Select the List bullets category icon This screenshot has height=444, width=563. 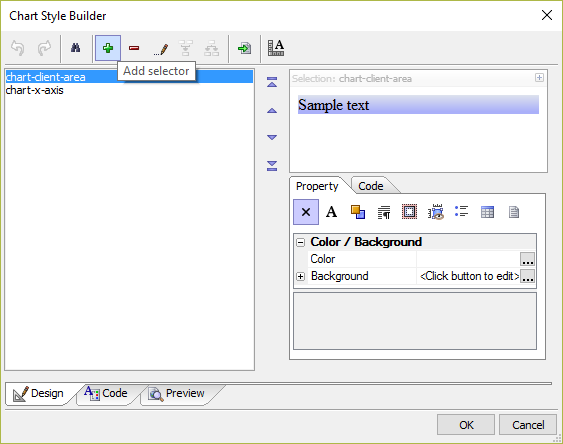[461, 211]
